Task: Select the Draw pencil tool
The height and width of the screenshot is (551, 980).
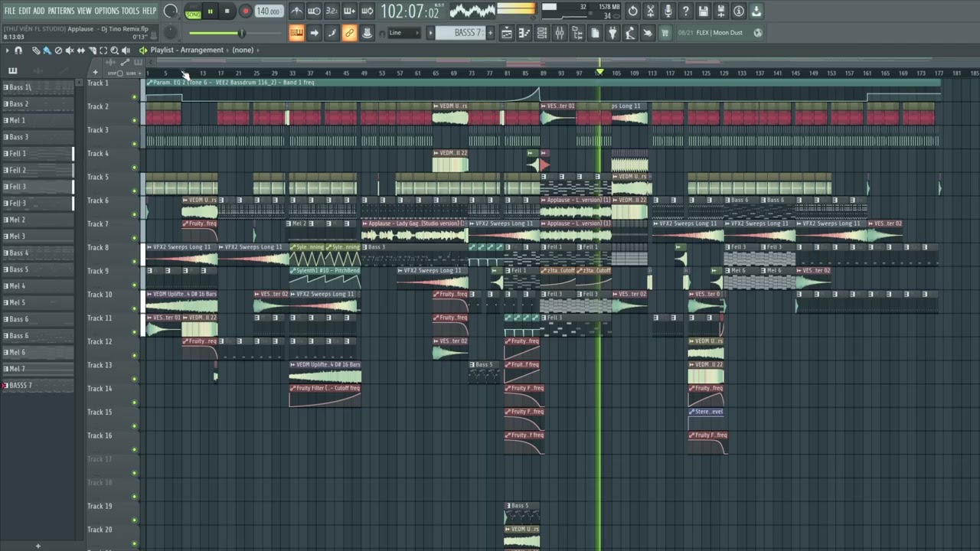Action: point(36,50)
